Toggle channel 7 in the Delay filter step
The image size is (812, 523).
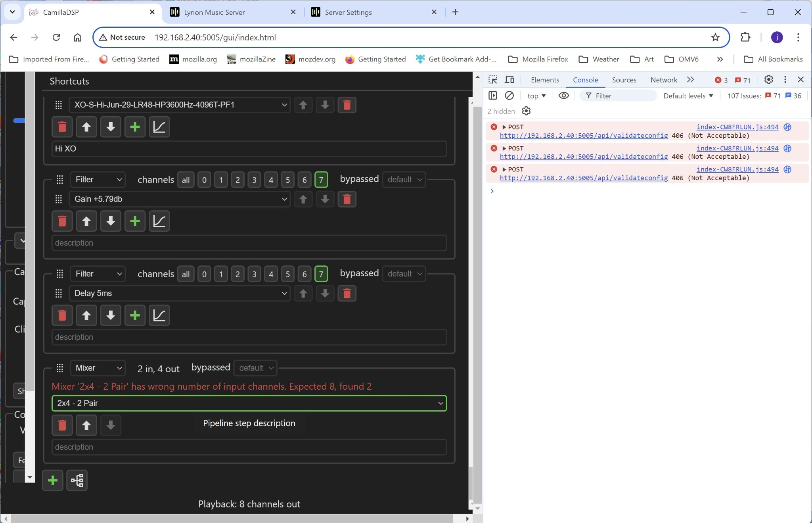(x=321, y=274)
